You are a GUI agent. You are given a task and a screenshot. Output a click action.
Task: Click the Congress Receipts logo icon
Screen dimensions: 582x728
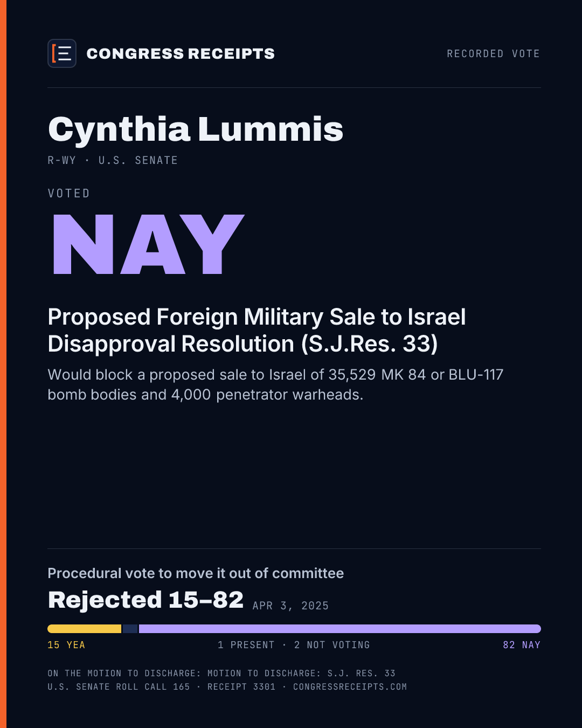click(62, 53)
